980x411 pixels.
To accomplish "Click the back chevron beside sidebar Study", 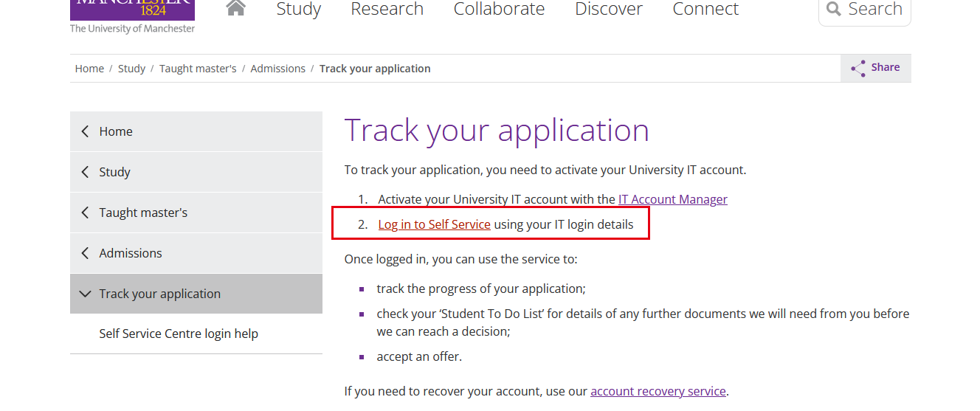I will click(x=85, y=172).
